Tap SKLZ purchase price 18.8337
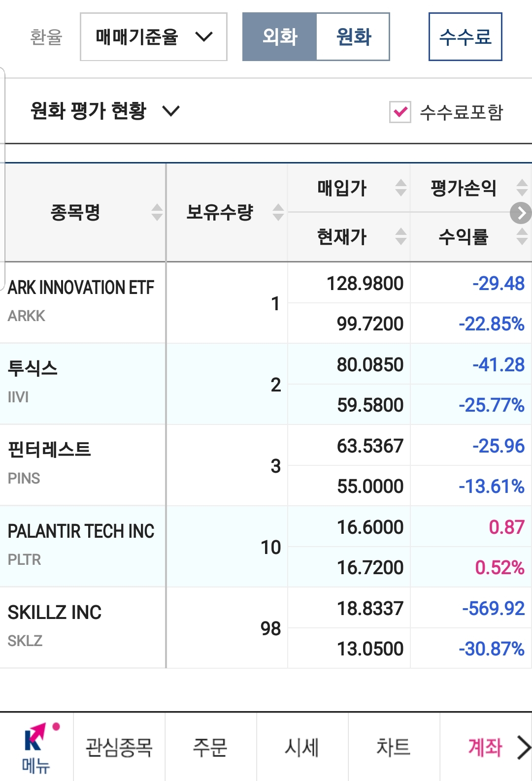This screenshot has width=532, height=781. [x=370, y=609]
